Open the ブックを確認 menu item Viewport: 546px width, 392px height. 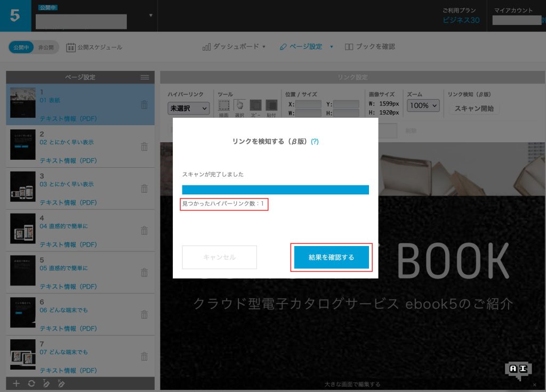tap(370, 47)
